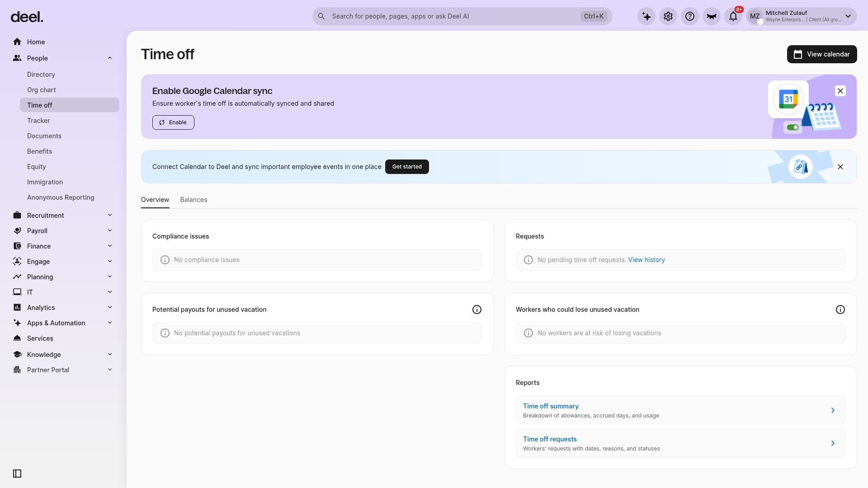Click Knowledge graduation cap icon
The height and width of the screenshot is (488, 868).
point(17,354)
